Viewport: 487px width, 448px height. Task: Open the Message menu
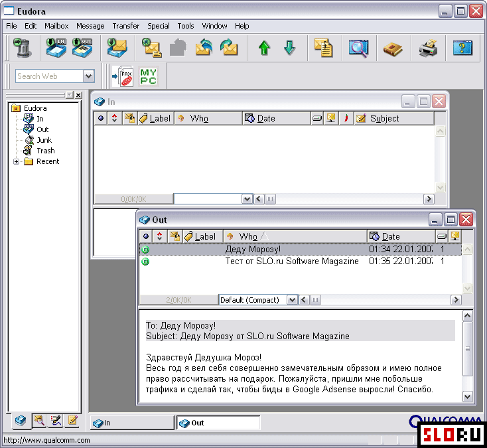(x=90, y=26)
